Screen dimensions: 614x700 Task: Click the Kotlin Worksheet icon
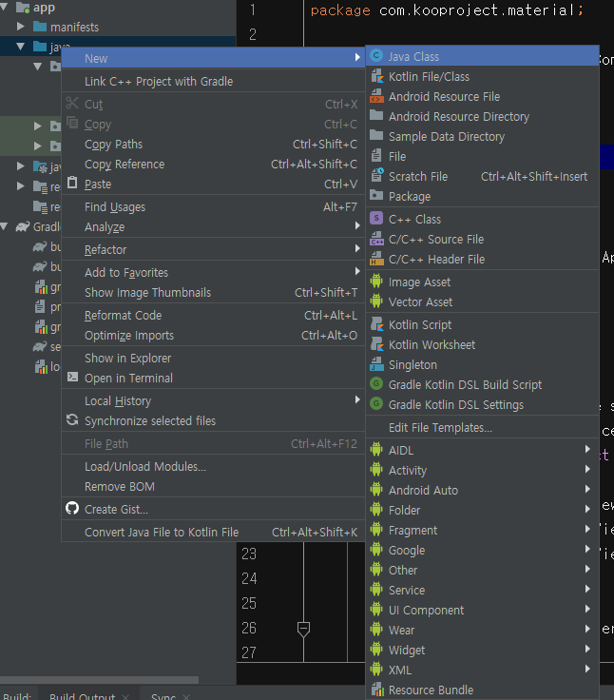pos(377,344)
